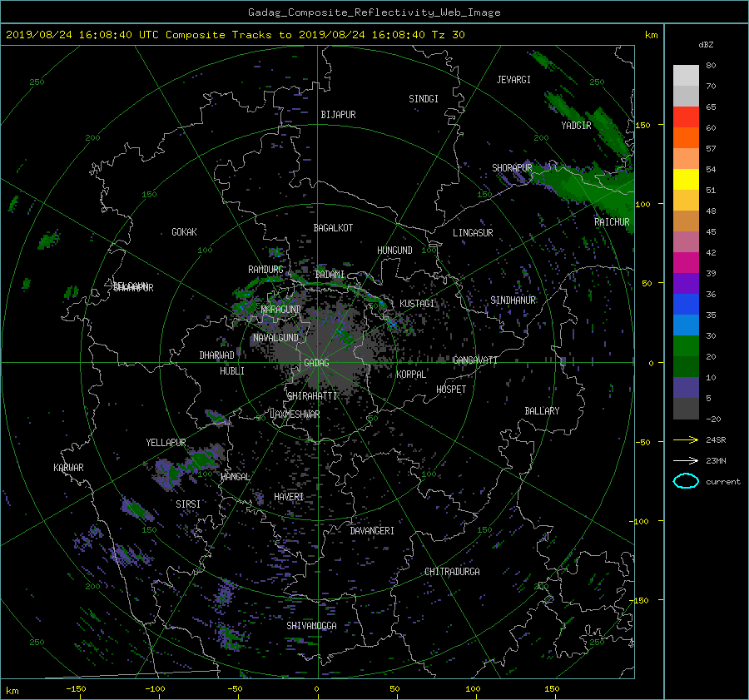
Task: Click the KOPPAL city label
Action: coord(411,374)
